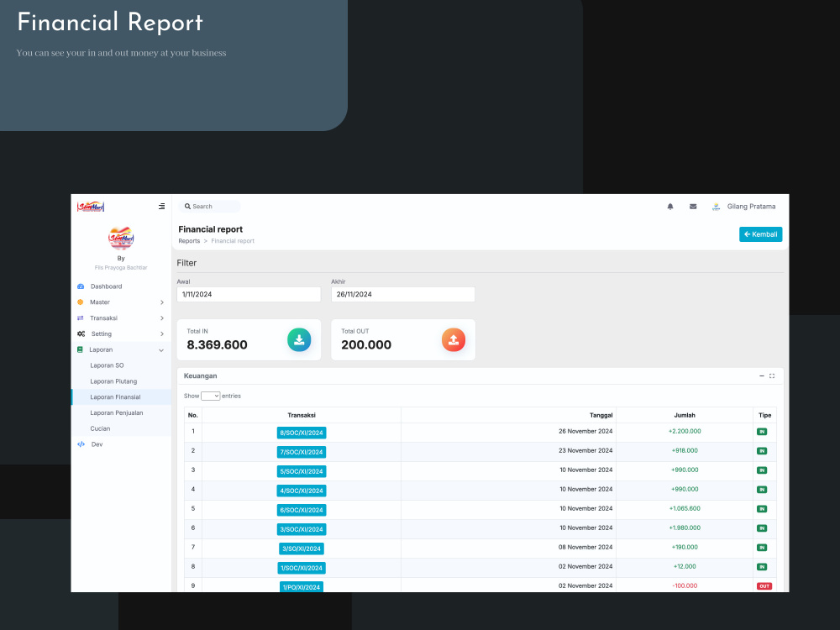Click the Total IN download icon

[299, 339]
